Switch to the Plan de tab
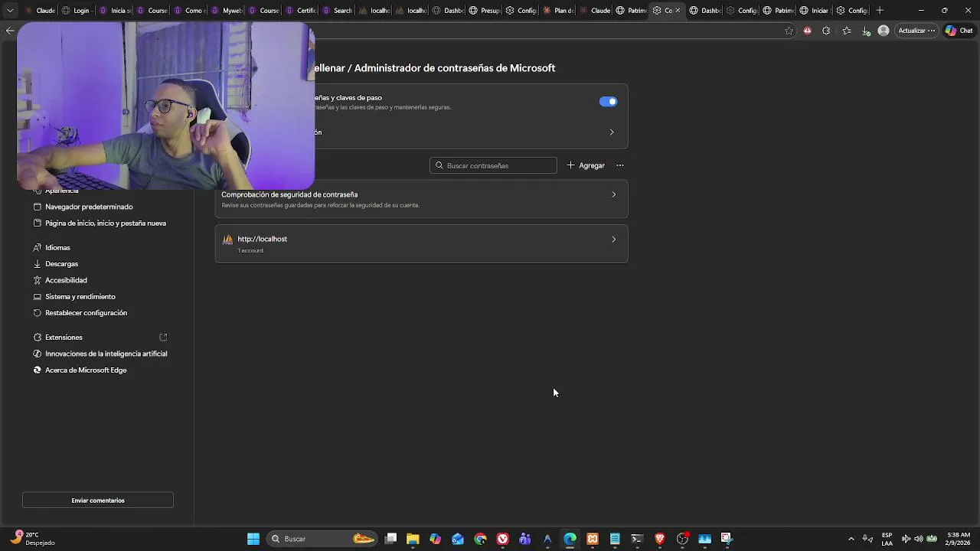The width and height of the screenshot is (980, 551). click(558, 11)
